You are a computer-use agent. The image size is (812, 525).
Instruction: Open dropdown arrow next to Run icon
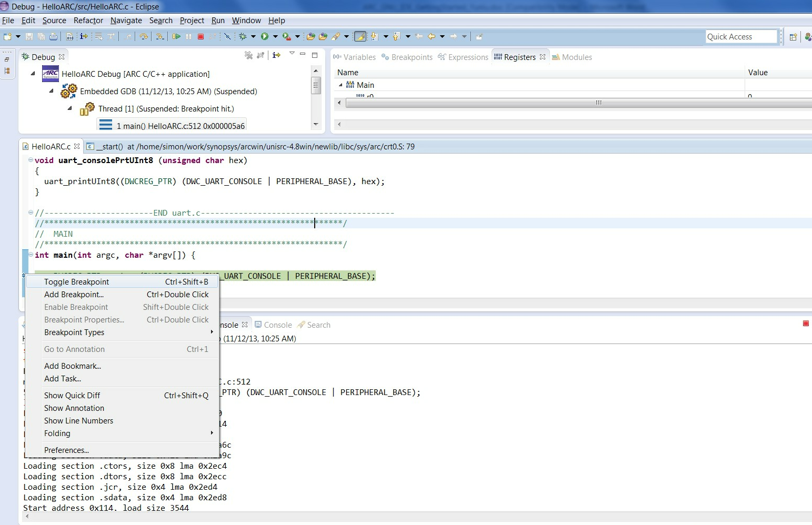275,36
